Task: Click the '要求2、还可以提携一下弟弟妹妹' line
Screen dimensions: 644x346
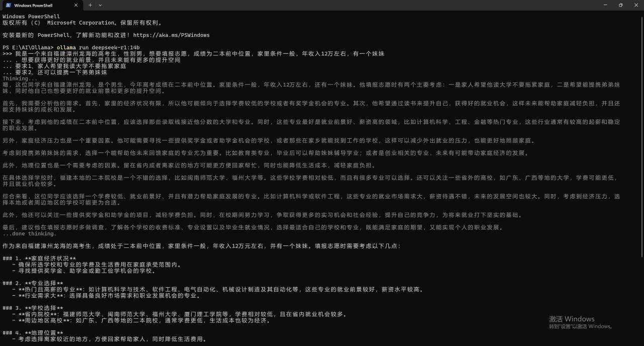Action: pyautogui.click(x=54, y=72)
